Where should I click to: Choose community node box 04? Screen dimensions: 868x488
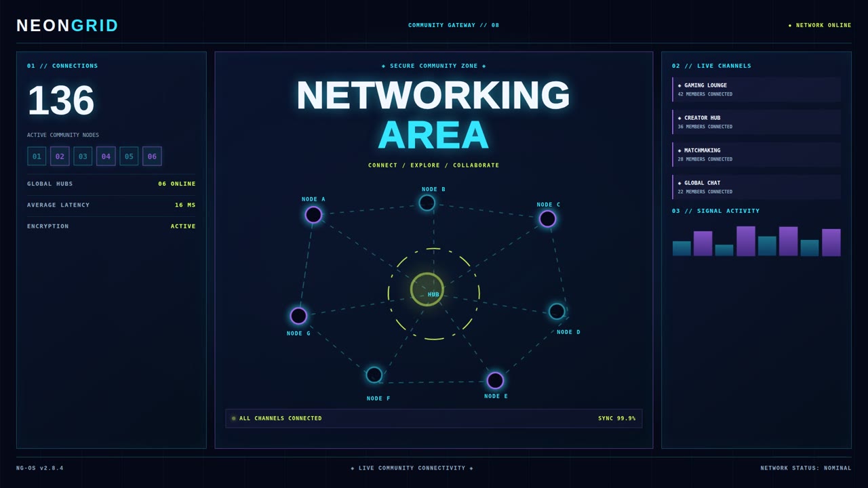point(106,156)
